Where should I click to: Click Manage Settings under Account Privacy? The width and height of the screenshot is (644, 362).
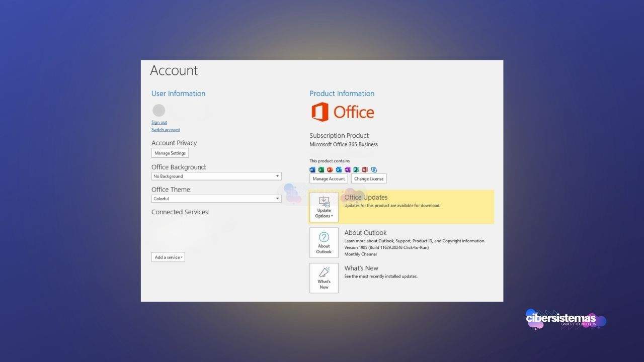point(170,153)
